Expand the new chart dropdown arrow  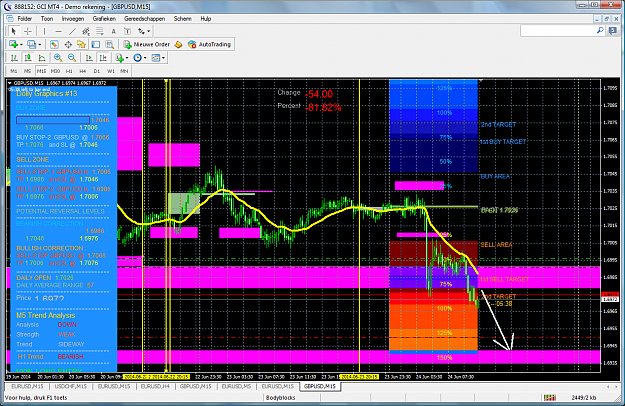[21, 45]
